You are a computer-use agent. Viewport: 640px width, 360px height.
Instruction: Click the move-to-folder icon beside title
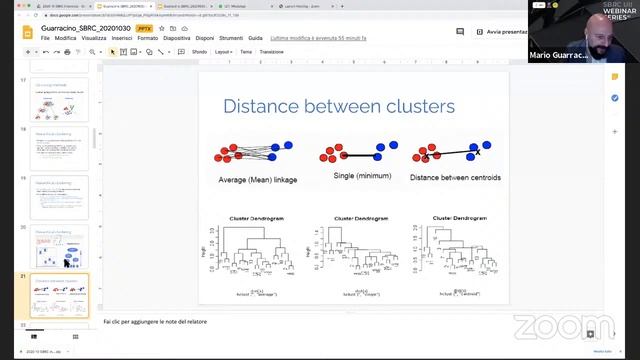pyautogui.click(x=173, y=29)
